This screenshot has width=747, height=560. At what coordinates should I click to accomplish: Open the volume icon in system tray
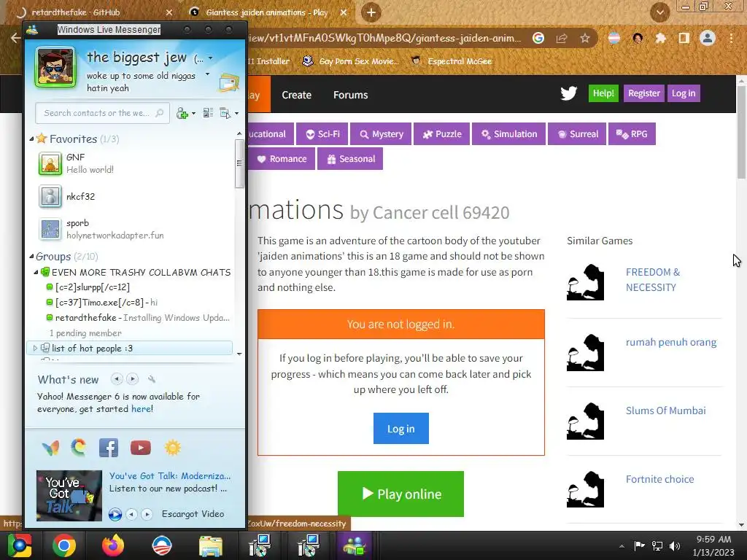pyautogui.click(x=675, y=545)
